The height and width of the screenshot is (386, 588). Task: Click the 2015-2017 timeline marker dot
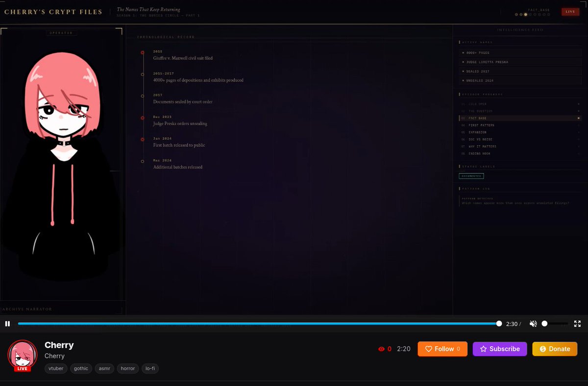(143, 74)
